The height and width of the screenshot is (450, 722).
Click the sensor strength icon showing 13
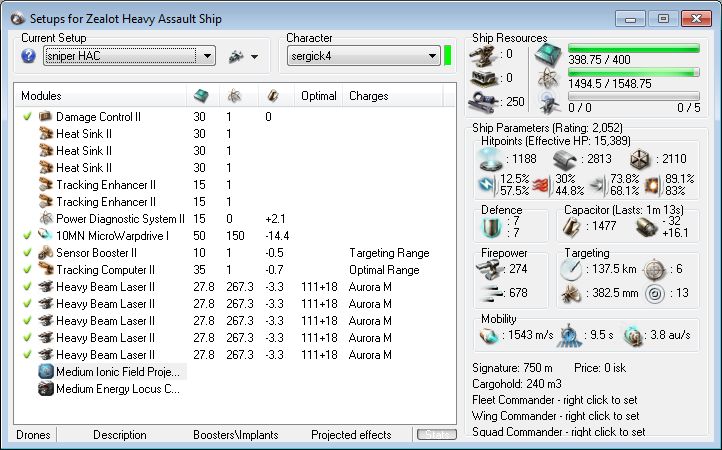point(655,294)
